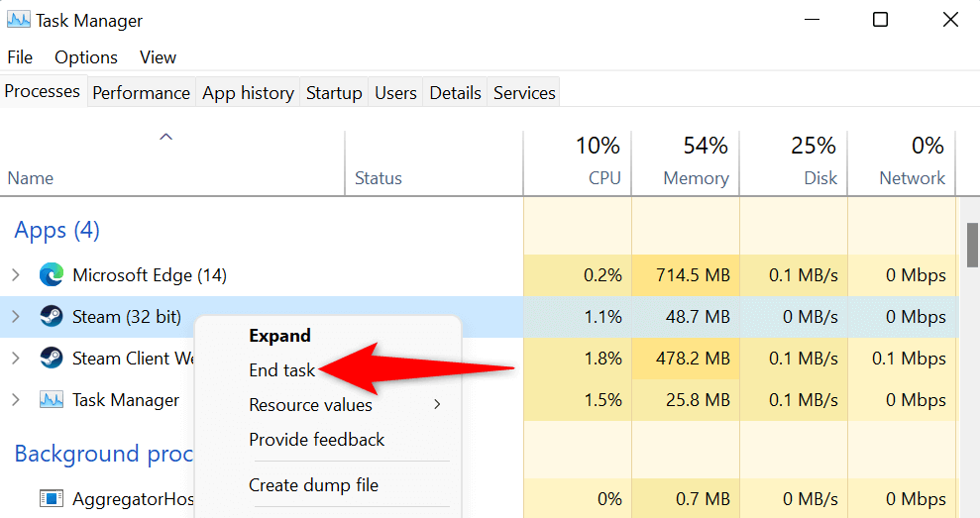Expand the Microsoft Edge process group
Viewport: 980px width, 518px height.
[15, 274]
